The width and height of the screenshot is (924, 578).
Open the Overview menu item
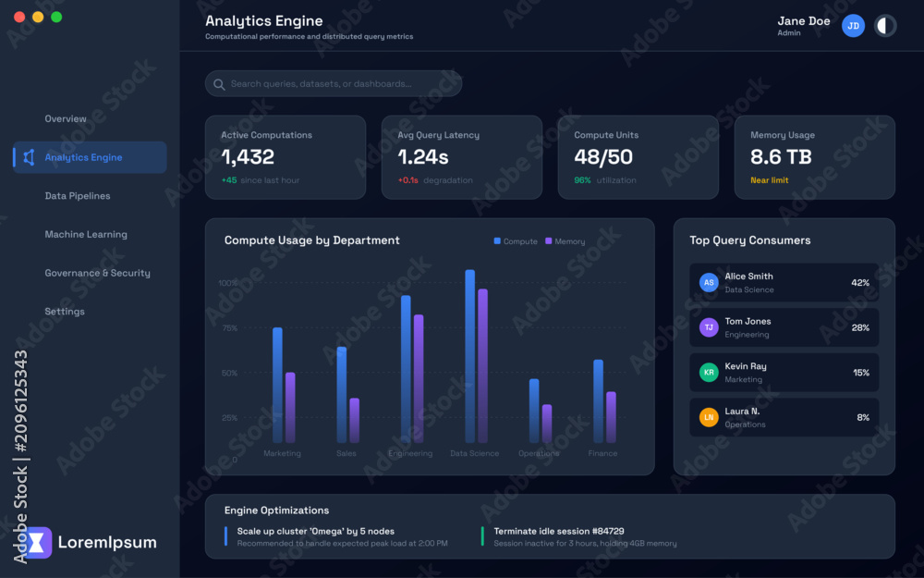point(66,118)
